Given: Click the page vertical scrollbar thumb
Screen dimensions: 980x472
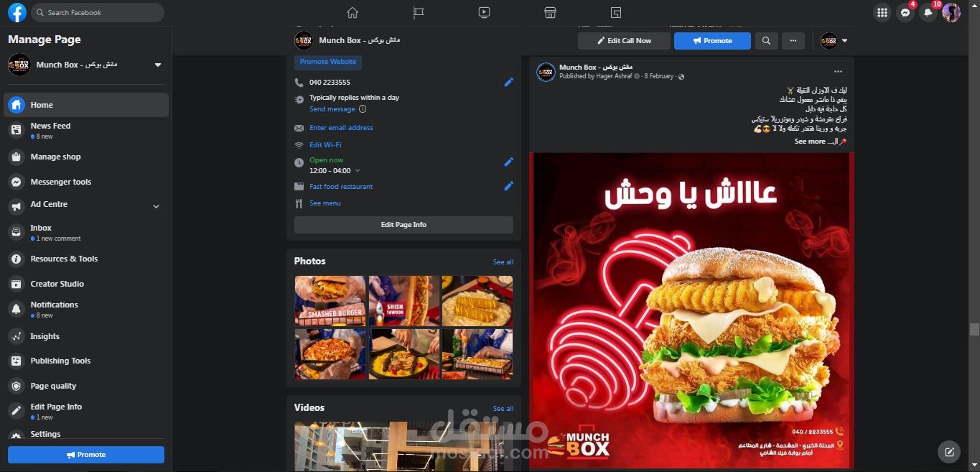Looking at the screenshot, I should coord(974,330).
